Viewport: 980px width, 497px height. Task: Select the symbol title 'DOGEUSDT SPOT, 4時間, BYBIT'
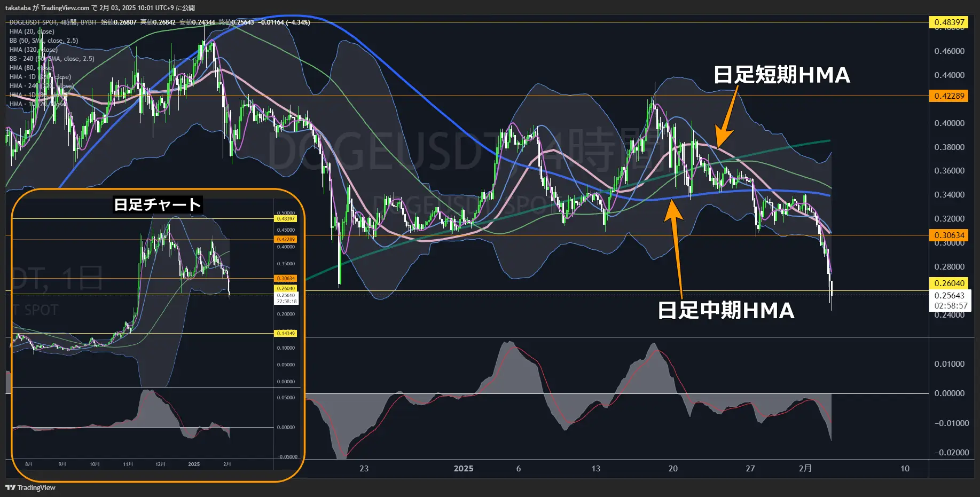[x=53, y=22]
